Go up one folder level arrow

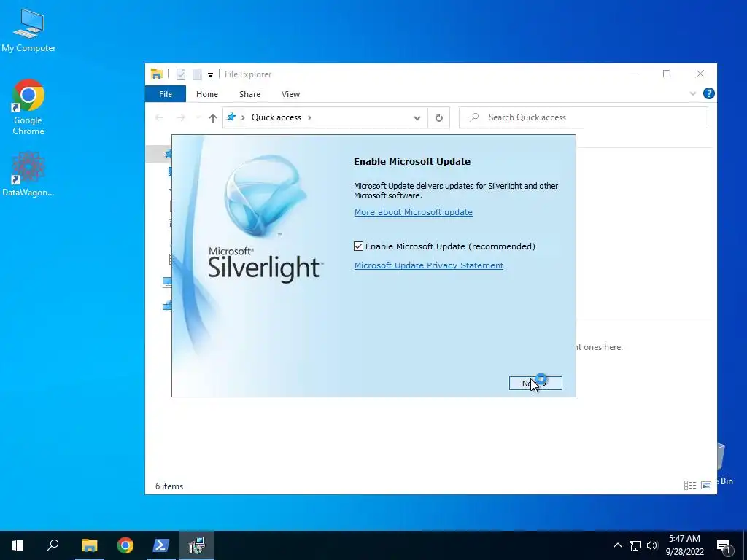tap(213, 117)
